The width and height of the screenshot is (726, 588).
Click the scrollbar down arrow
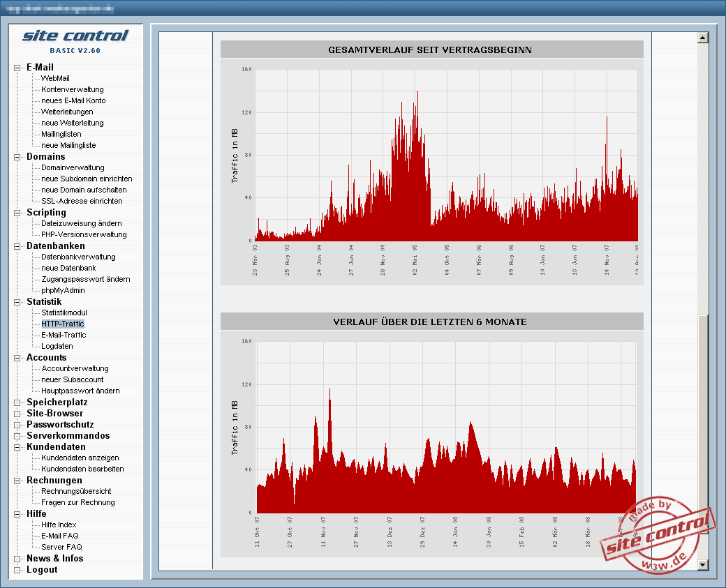pyautogui.click(x=703, y=564)
